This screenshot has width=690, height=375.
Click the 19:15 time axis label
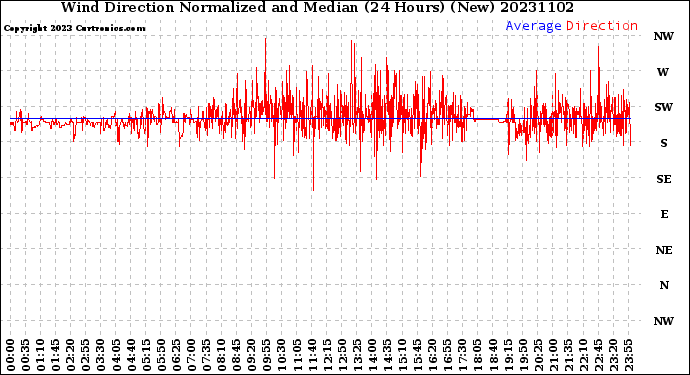point(508,355)
